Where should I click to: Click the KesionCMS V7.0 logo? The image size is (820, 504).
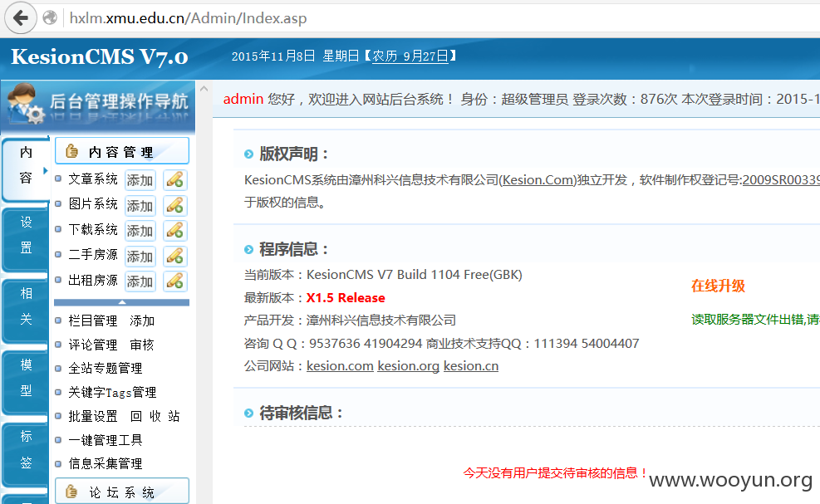click(x=100, y=57)
